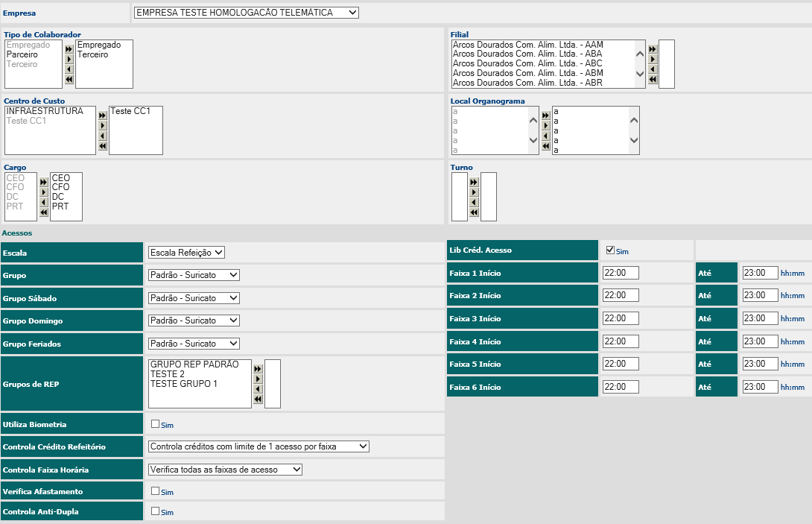Click single move-left arrow in Local Organograma
This screenshot has width=812, height=524.
pos(545,136)
